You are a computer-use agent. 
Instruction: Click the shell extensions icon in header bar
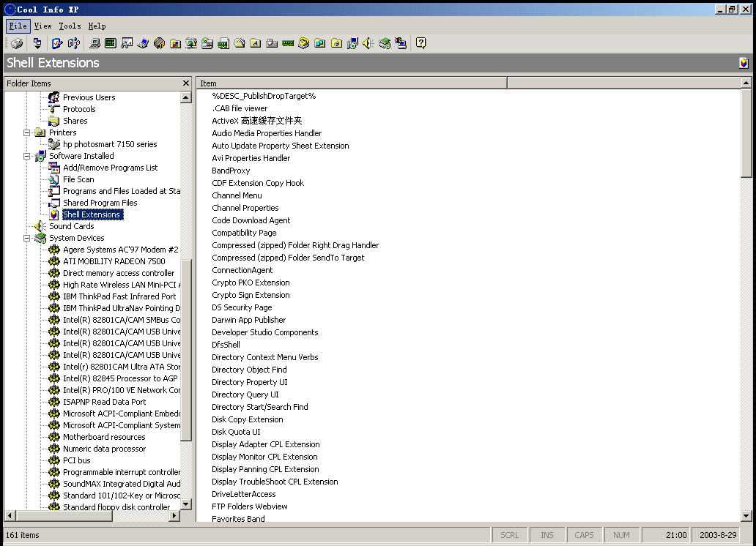click(744, 63)
